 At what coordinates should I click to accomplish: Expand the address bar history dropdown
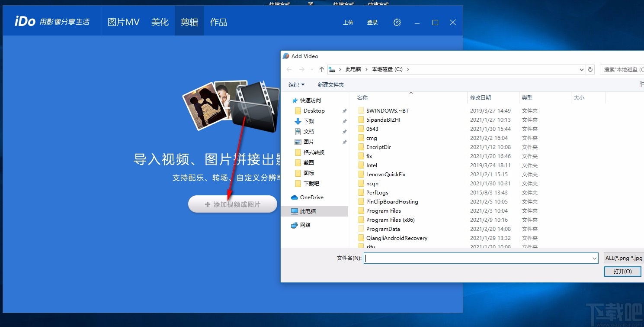pyautogui.click(x=582, y=69)
